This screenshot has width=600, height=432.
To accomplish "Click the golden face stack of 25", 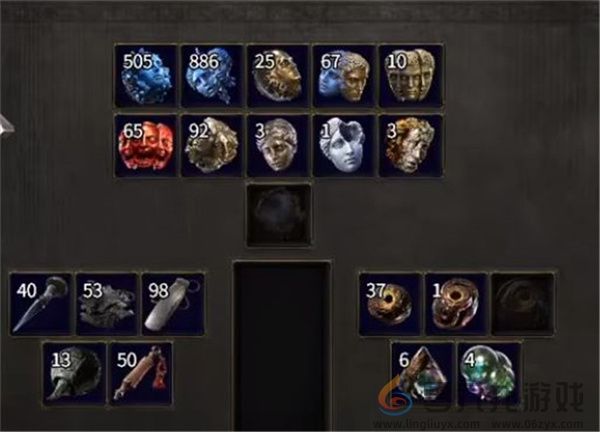I will (x=278, y=75).
